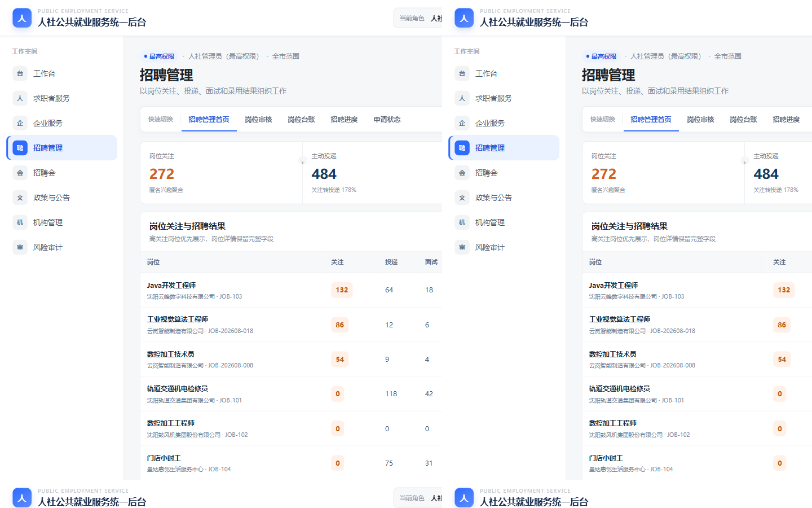Select 风险审计 icon in right copy sidebar

[x=462, y=247]
